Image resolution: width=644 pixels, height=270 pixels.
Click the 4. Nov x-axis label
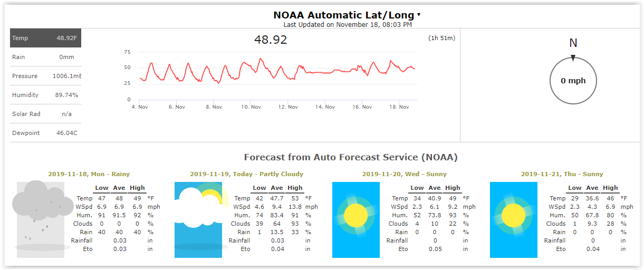point(139,107)
